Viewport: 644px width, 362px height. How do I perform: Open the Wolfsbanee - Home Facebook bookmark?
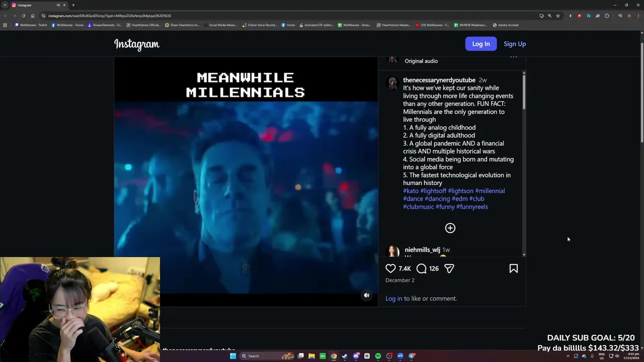[68, 25]
